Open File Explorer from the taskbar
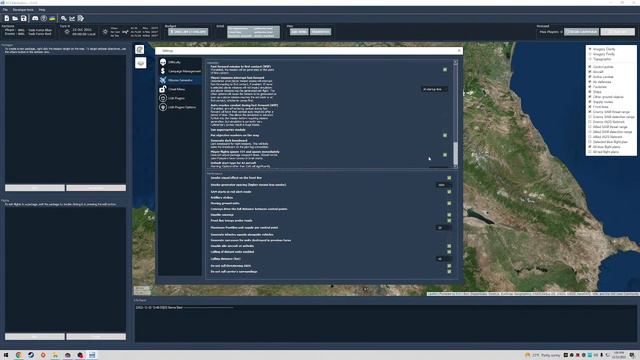The width and height of the screenshot is (640, 360). (x=55, y=355)
